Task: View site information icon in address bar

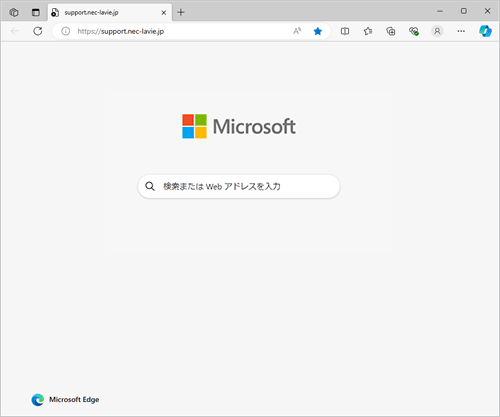Action: click(x=66, y=31)
